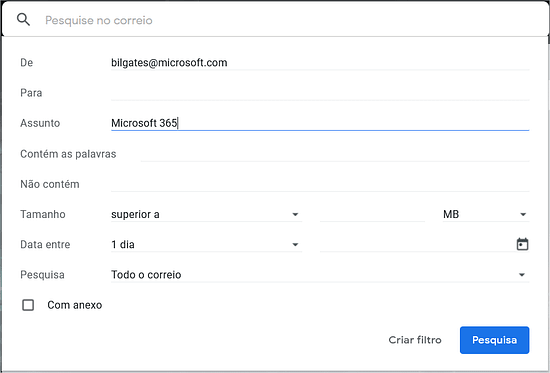550x373 pixels.
Task: Click the 'Contém as palavras' label
Action: [68, 154]
